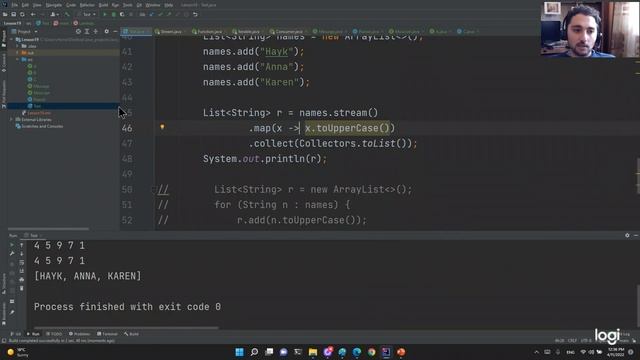Click the Expand All icon in Project panel
Screen dimensions: 640x360
click(87, 31)
